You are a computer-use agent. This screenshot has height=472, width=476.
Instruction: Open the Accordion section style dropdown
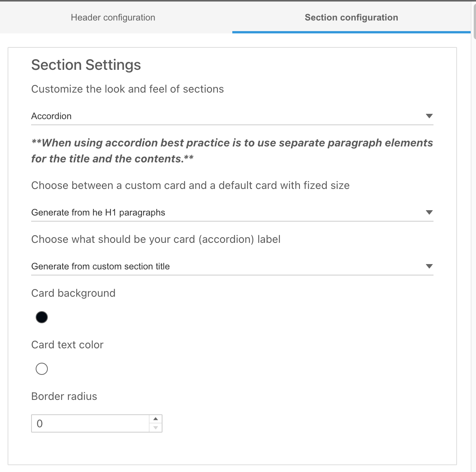coord(228,116)
